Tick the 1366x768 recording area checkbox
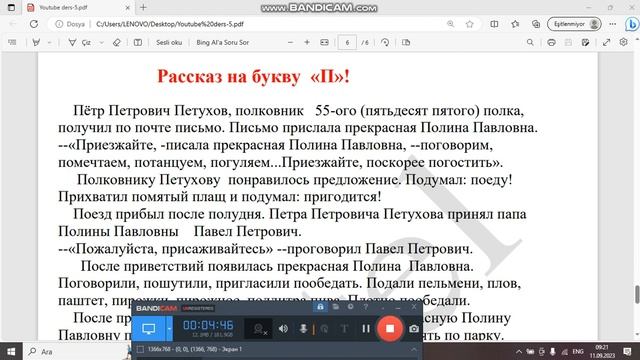Image resolution: width=640 pixels, height=360 pixels. click(x=140, y=349)
